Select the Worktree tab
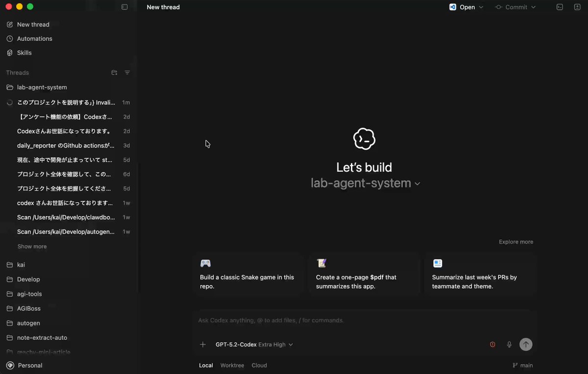 [232, 365]
